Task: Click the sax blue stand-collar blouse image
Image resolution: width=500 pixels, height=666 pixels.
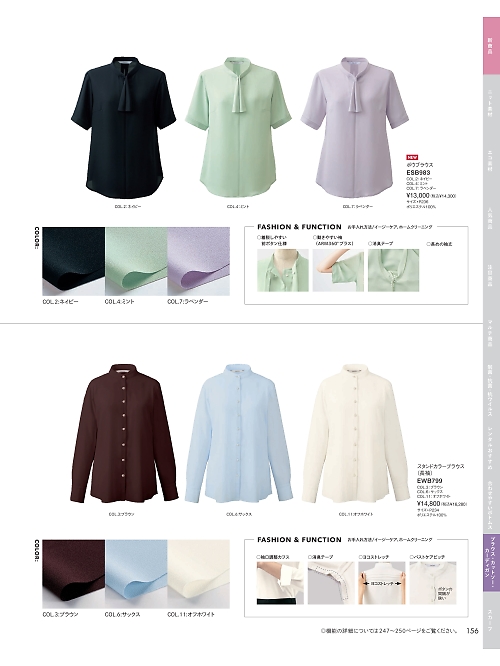Action: [239, 434]
